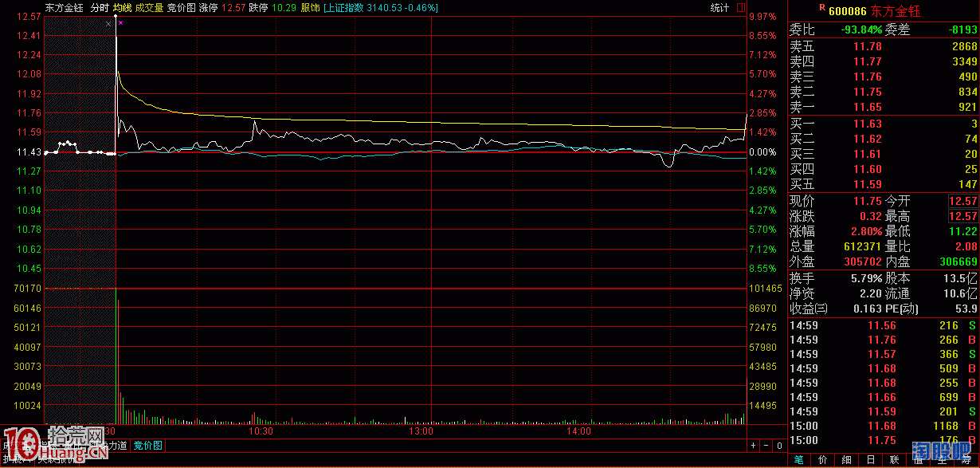Image resolution: width=980 pixels, height=468 pixels.
Task: Click the 现价 label
Action: pyautogui.click(x=802, y=201)
